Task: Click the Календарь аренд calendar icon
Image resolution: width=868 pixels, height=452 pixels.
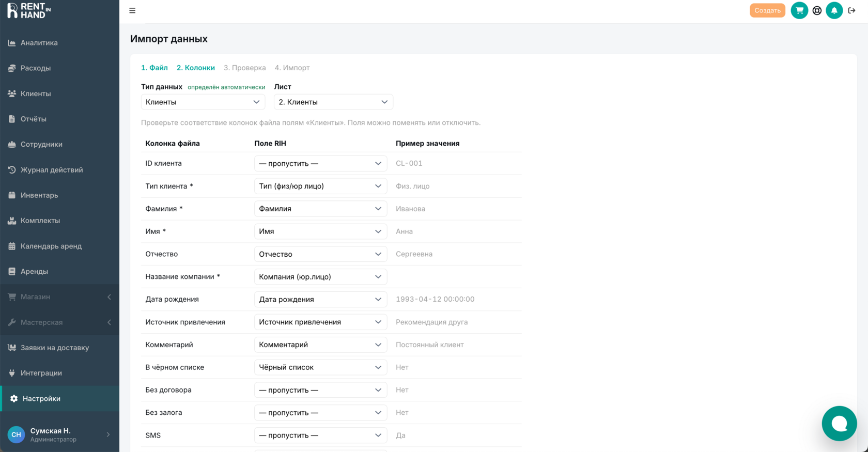Action: point(12,246)
